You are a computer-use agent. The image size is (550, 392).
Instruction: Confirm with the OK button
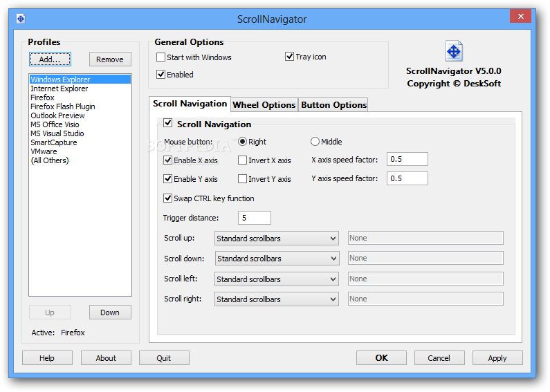pyautogui.click(x=381, y=358)
